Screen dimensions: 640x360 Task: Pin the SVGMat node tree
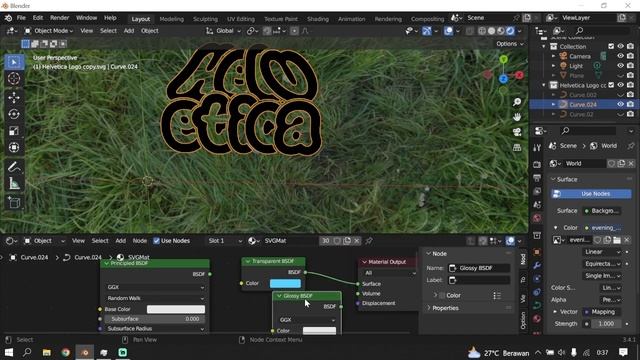(x=369, y=241)
